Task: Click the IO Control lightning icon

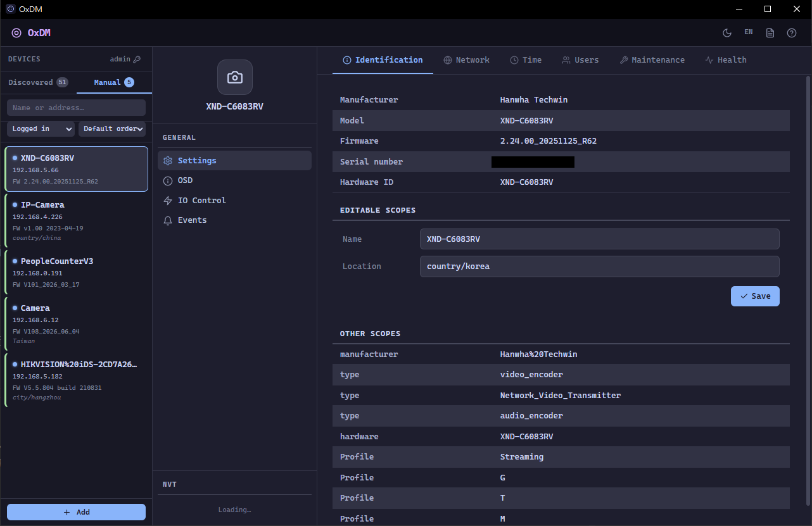Action: click(168, 201)
